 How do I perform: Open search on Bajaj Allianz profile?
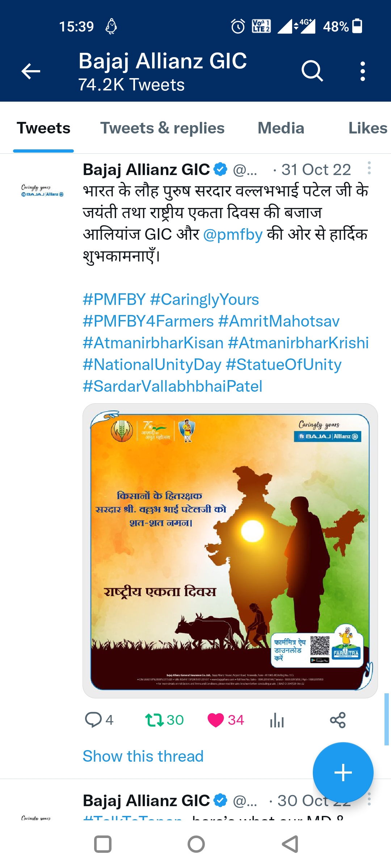pos(312,71)
